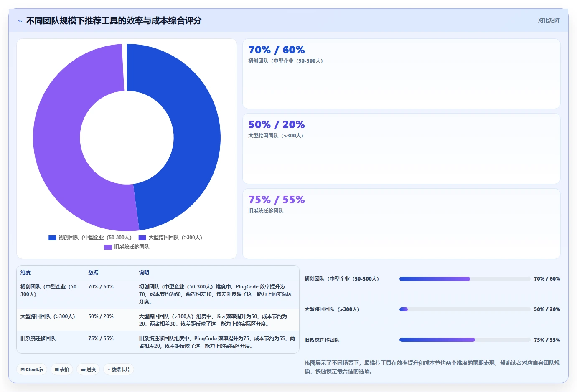Screen dimensions: 577x392
Task: Click table row label 旧系统迁移团队
Action: click(38, 339)
